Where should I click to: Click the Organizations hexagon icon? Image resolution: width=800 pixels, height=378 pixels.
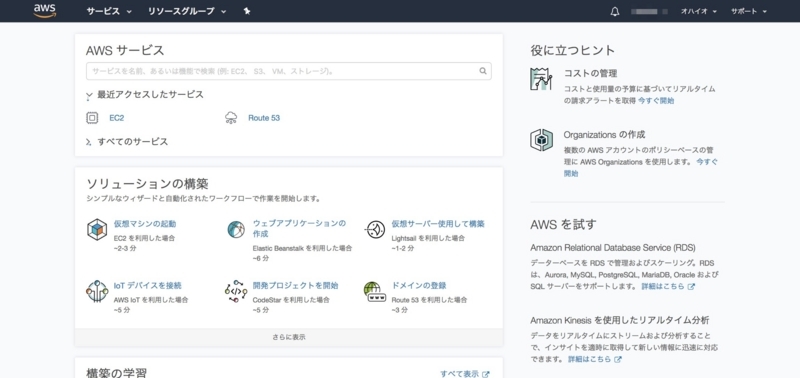541,140
